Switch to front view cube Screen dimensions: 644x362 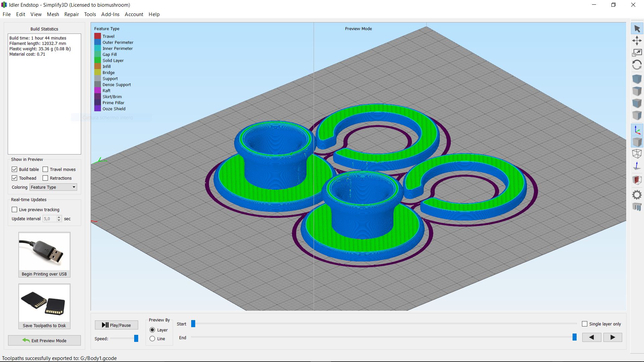click(x=637, y=103)
